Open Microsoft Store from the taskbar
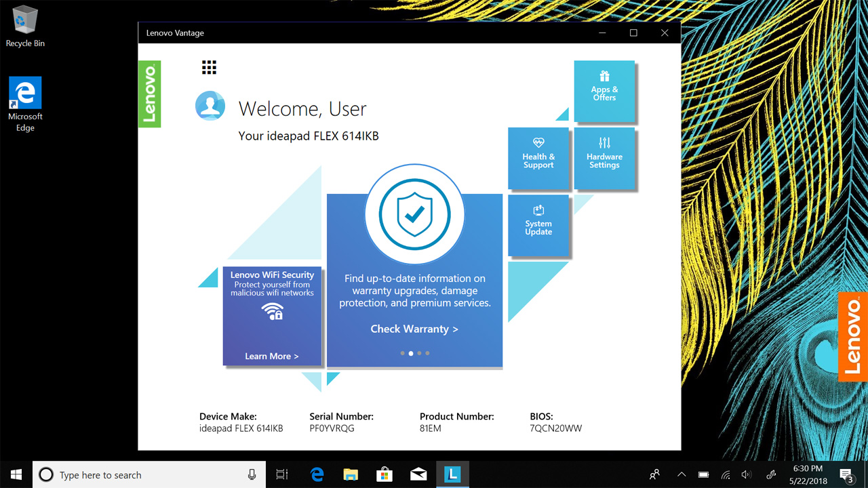The image size is (868, 488). [x=384, y=474]
